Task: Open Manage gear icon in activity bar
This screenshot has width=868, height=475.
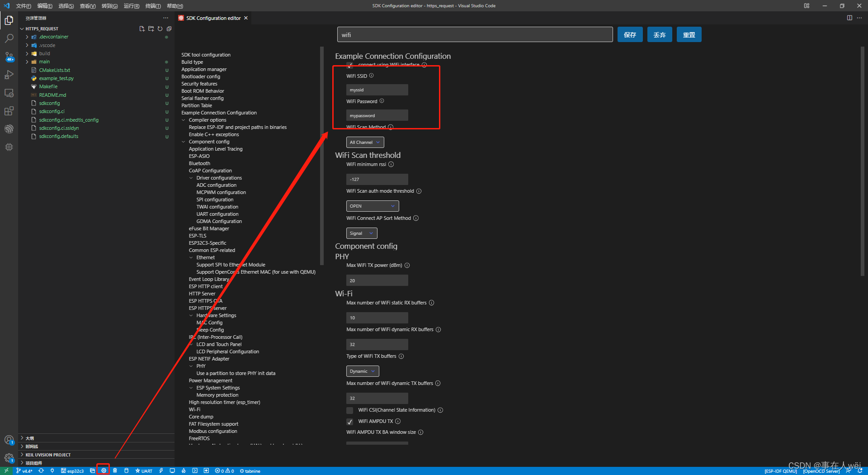Action: [x=9, y=458]
